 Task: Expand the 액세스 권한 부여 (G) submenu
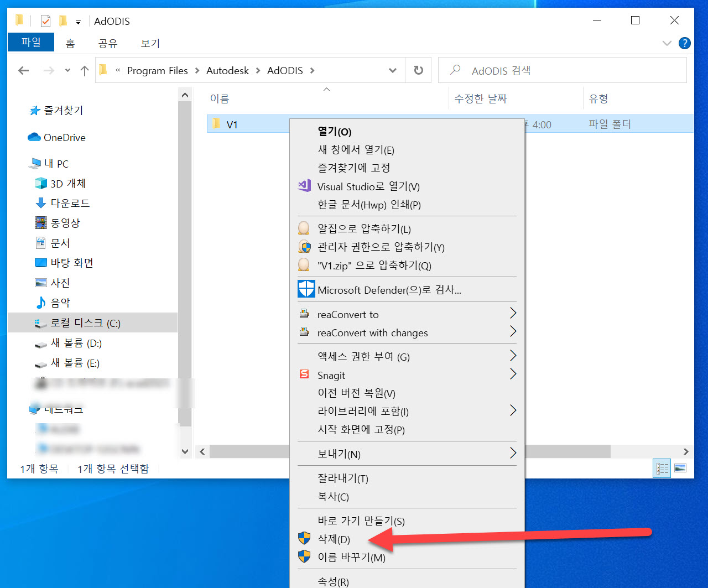pyautogui.click(x=407, y=357)
